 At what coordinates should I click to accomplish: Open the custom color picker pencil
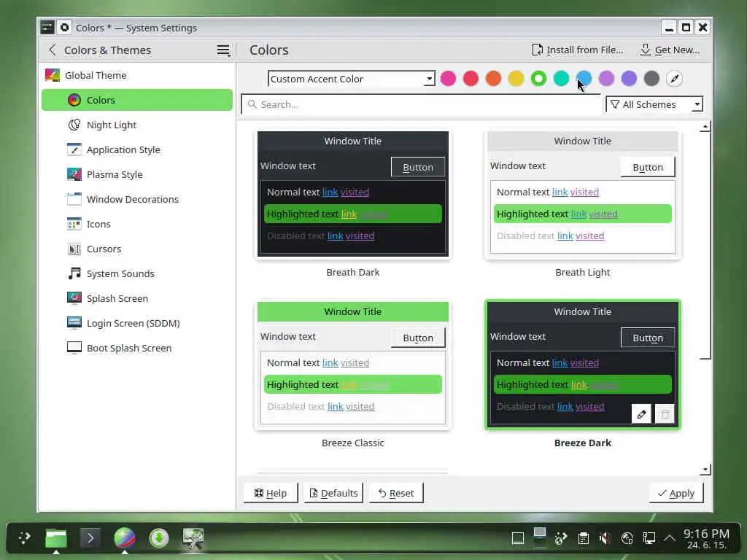point(674,79)
